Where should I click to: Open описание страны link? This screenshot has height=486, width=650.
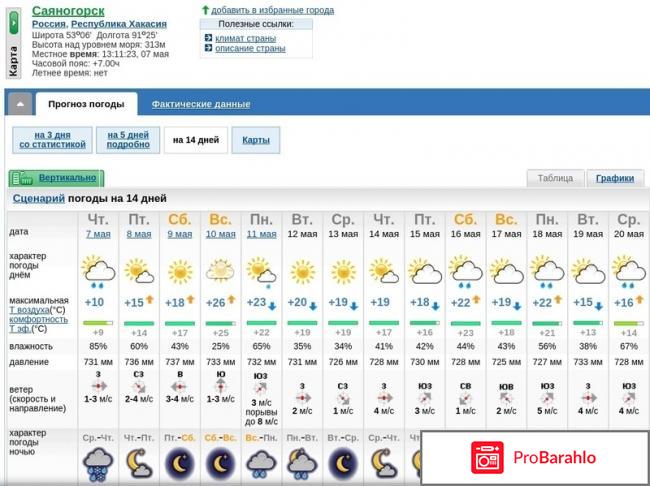point(250,49)
